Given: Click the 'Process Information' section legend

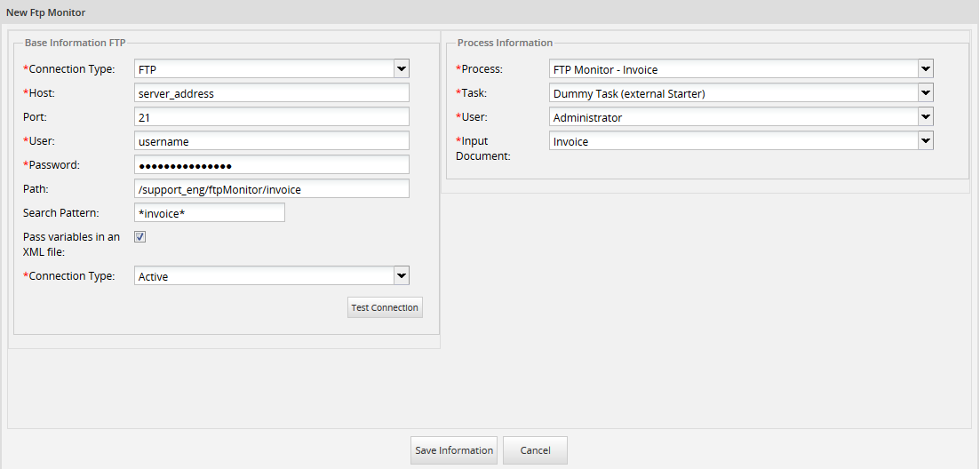Looking at the screenshot, I should 505,43.
